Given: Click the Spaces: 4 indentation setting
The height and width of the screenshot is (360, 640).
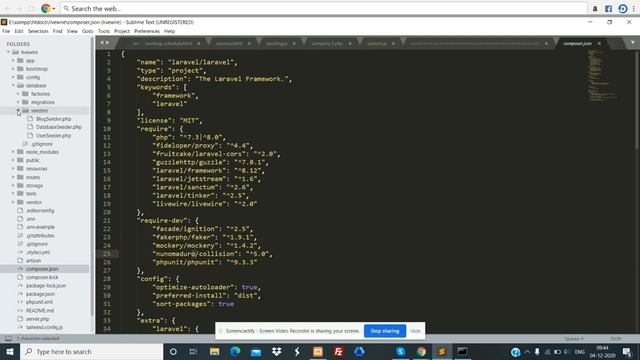Looking at the screenshot, I should (x=574, y=339).
